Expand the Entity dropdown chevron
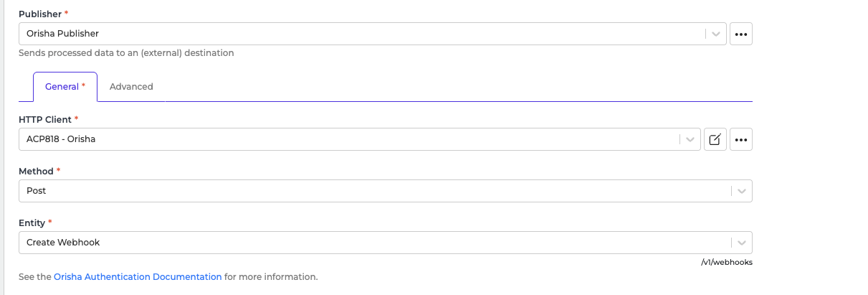Viewport: 868px width, 295px height. [741, 243]
